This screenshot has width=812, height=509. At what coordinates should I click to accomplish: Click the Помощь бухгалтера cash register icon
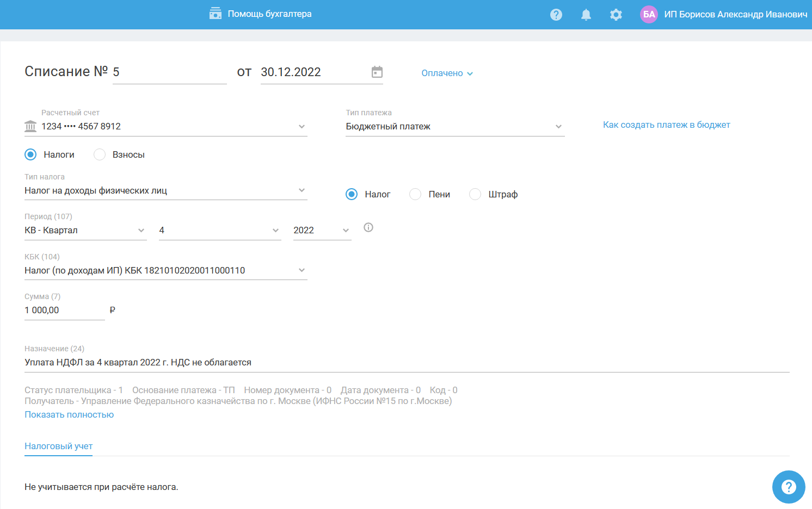[216, 14]
